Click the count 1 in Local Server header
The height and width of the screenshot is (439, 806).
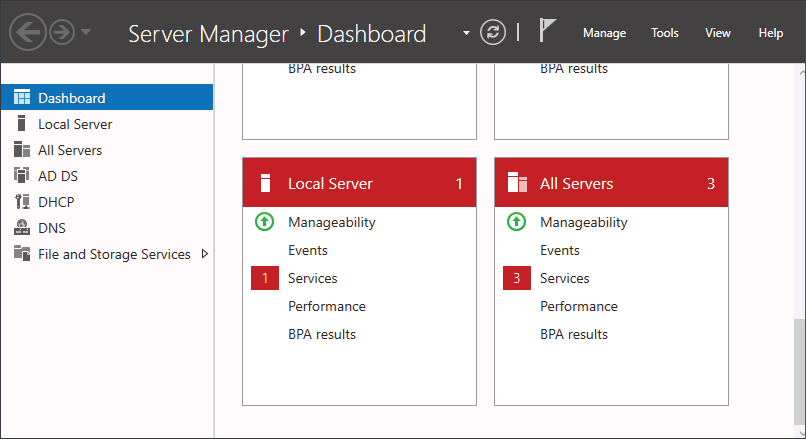pyautogui.click(x=459, y=184)
